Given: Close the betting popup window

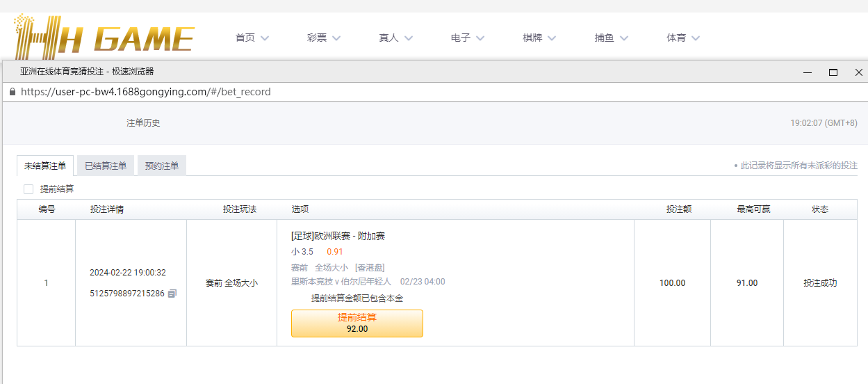Looking at the screenshot, I should coord(859,72).
